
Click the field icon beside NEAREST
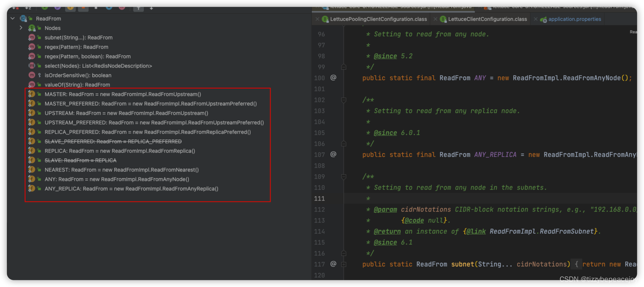pos(32,169)
